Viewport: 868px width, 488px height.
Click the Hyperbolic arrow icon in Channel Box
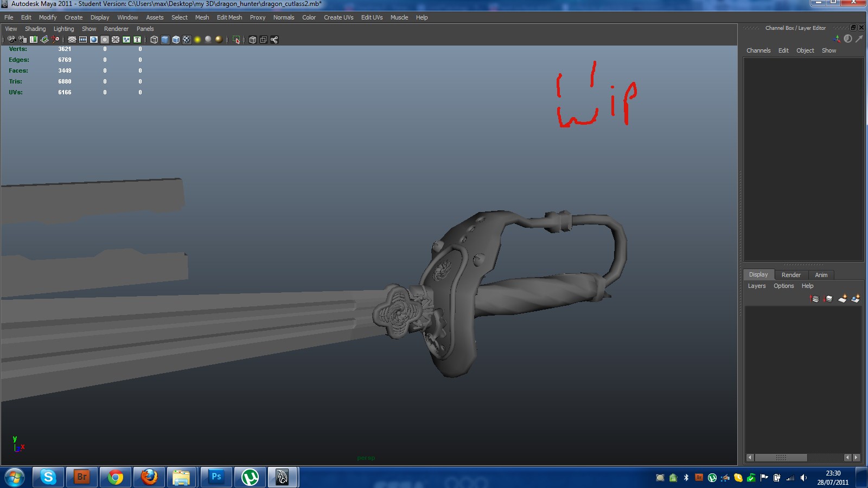click(859, 39)
